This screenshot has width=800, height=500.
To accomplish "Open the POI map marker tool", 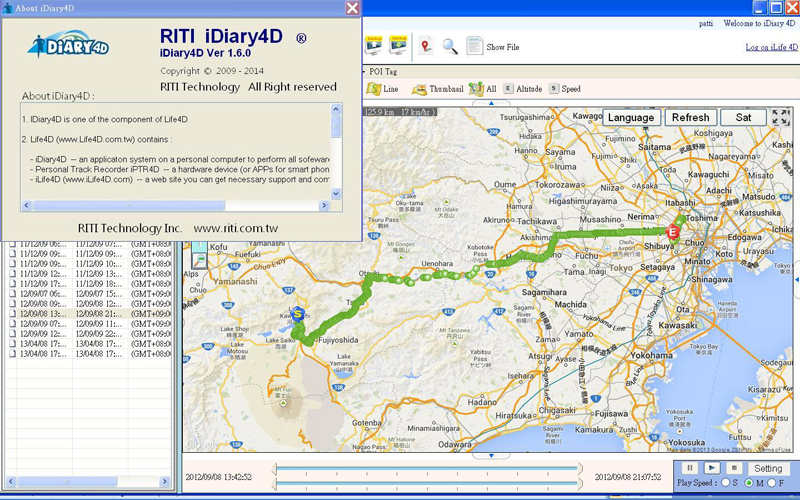I will tap(426, 46).
